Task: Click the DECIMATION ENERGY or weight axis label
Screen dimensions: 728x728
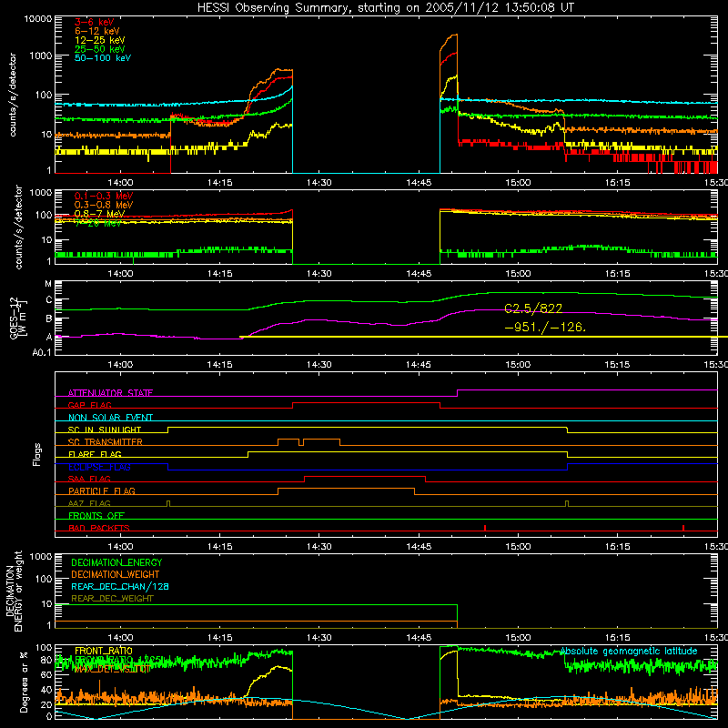Action: coord(14,591)
